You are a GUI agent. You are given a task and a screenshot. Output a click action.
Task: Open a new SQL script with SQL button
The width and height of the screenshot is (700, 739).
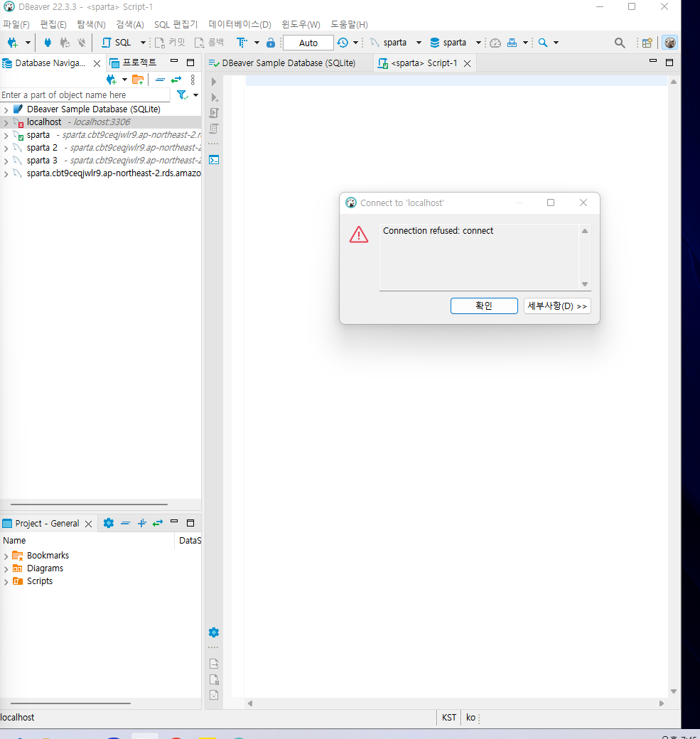click(117, 43)
